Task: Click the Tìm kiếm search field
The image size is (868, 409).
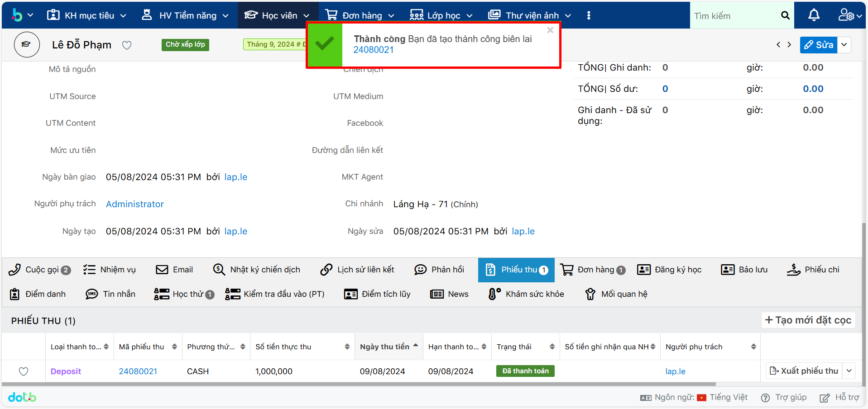Action: pyautogui.click(x=734, y=16)
